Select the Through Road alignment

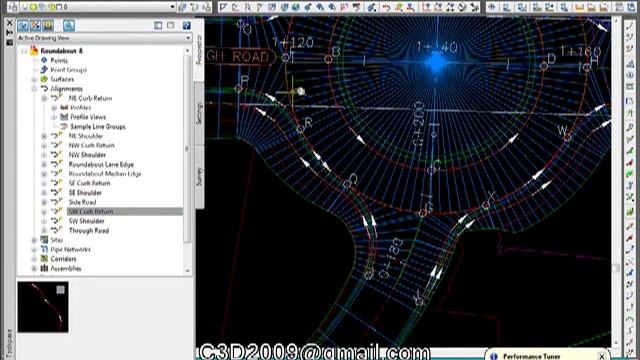89,231
